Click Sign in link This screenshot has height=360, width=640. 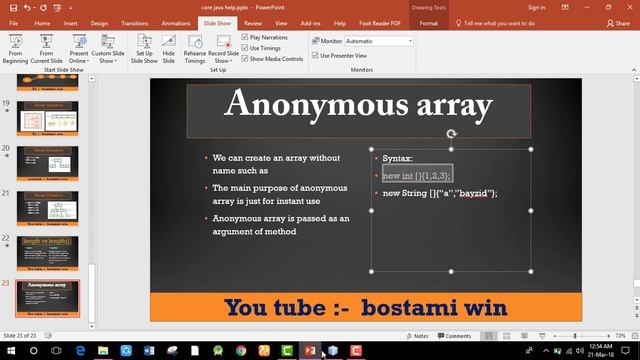click(x=536, y=7)
